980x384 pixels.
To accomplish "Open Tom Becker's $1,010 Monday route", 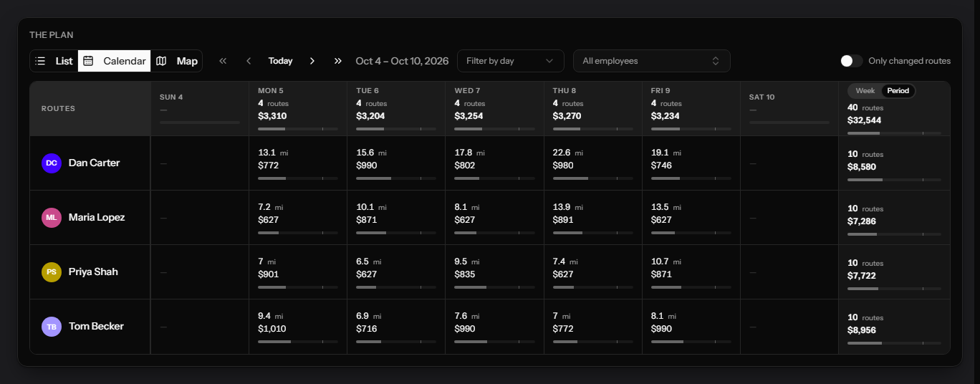I will [x=298, y=327].
